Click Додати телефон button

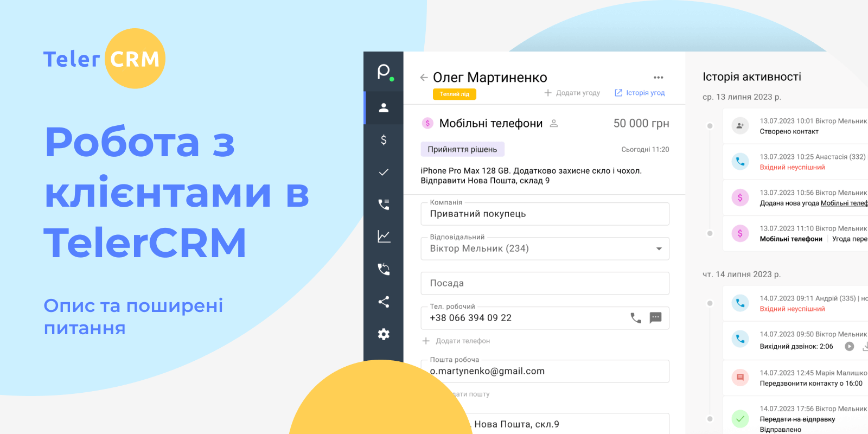pyautogui.click(x=456, y=341)
